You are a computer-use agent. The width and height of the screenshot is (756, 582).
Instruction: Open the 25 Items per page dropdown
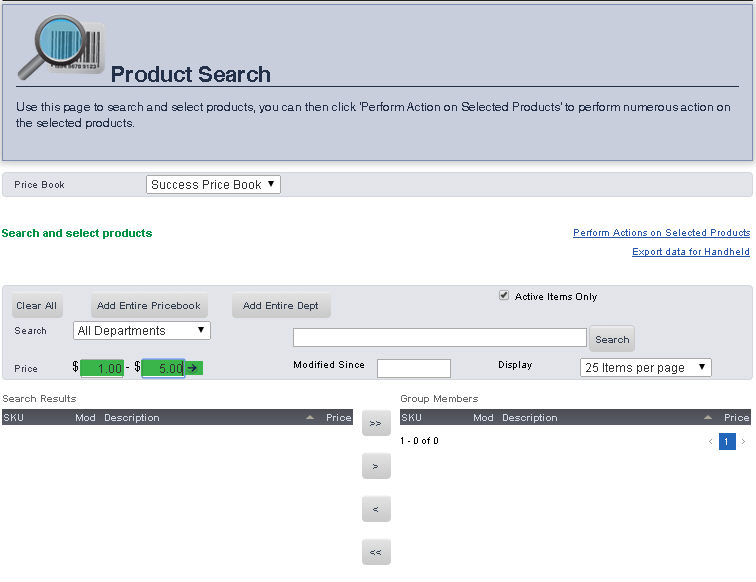(x=645, y=367)
